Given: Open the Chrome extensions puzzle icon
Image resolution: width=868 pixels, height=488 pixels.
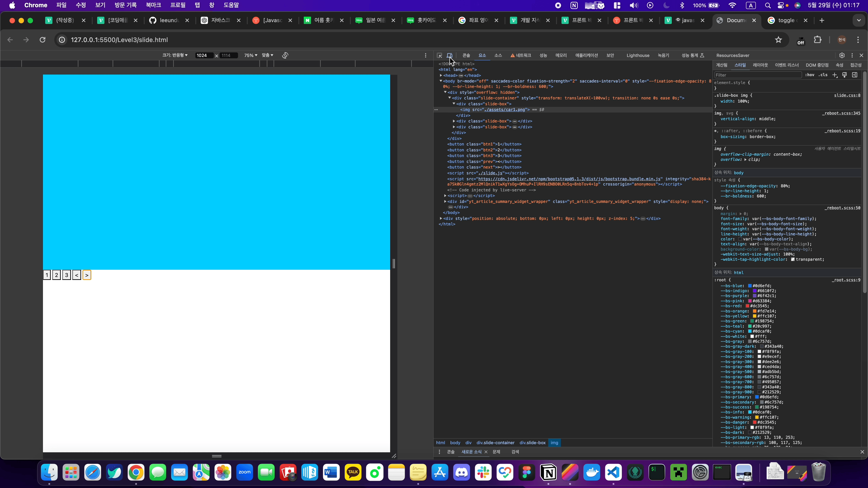Looking at the screenshot, I should tap(817, 40).
